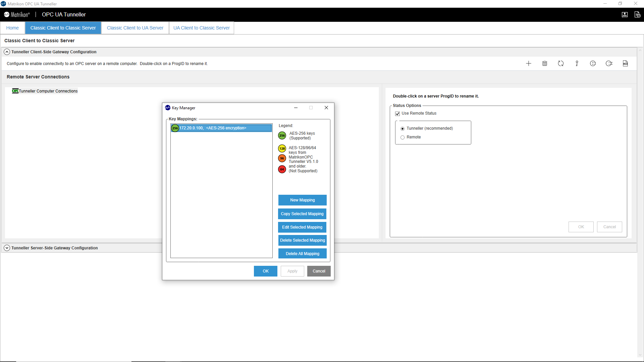The height and width of the screenshot is (362, 644).
Task: Open the LOG file icon
Action: click(x=625, y=64)
